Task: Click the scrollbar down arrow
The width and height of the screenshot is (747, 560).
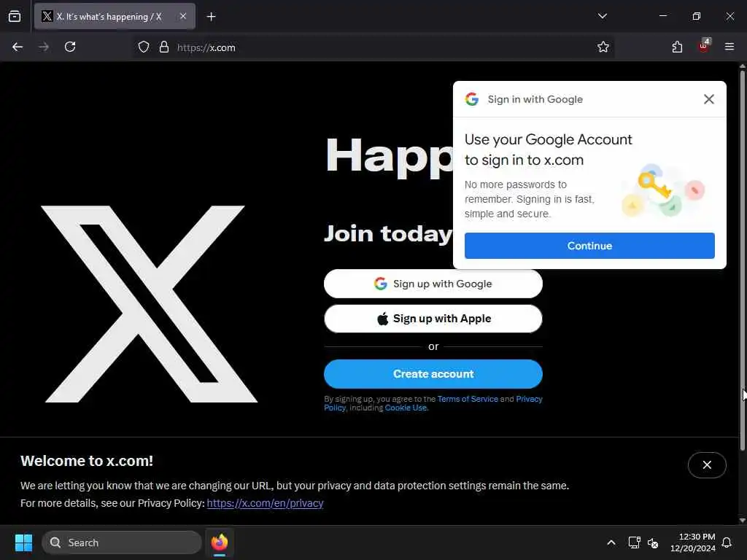Action: 742,520
